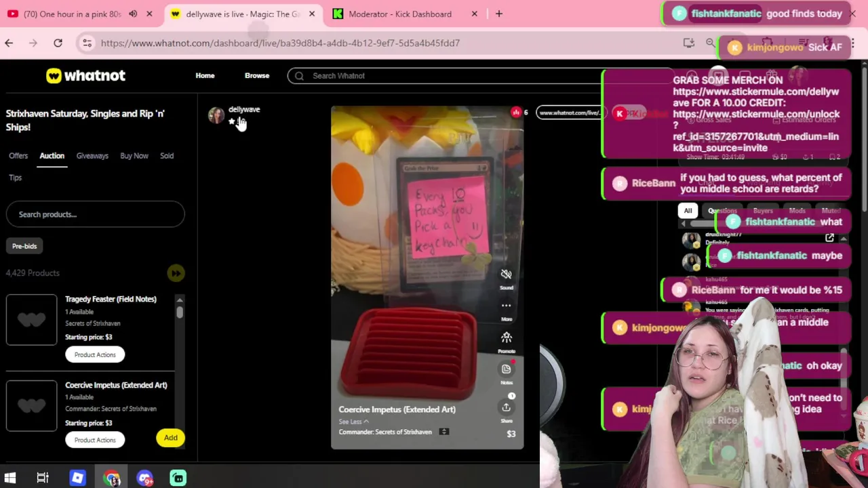The height and width of the screenshot is (488, 868).
Task: Go back in the browser
Action: coord(9,43)
